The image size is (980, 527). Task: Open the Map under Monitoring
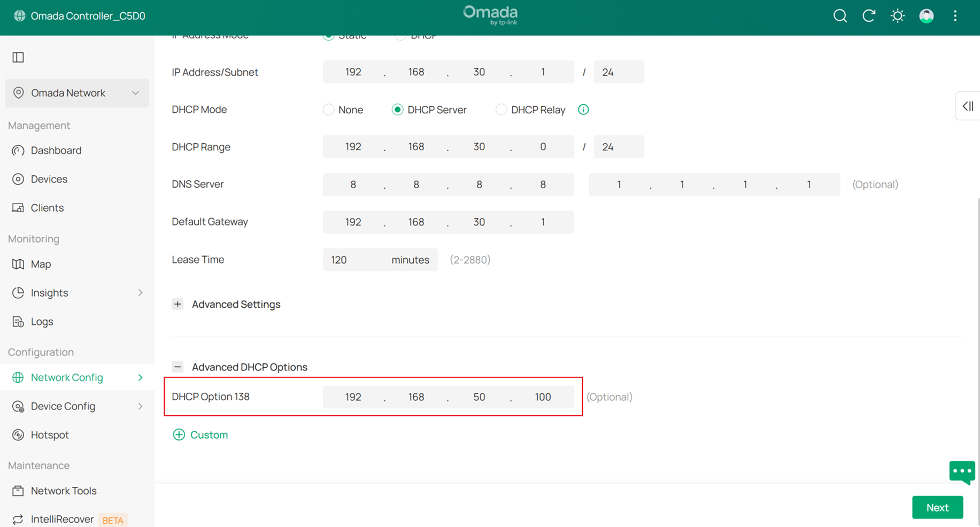click(x=40, y=264)
